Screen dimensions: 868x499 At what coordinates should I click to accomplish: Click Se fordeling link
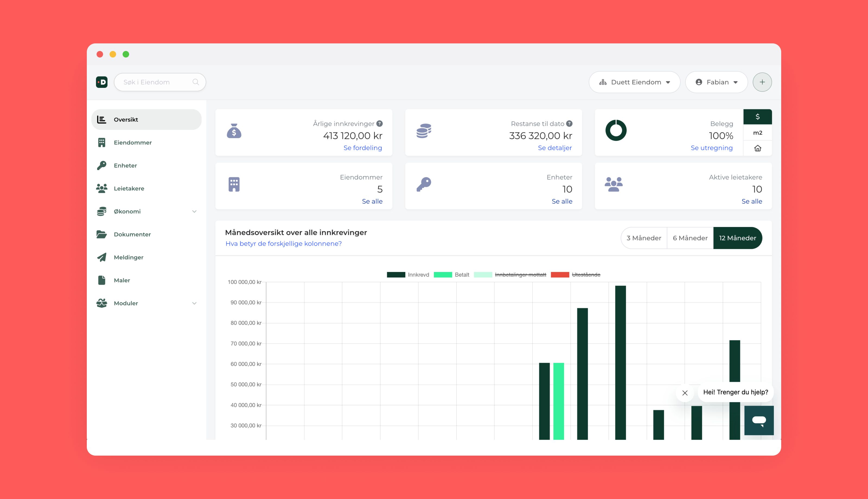point(363,148)
